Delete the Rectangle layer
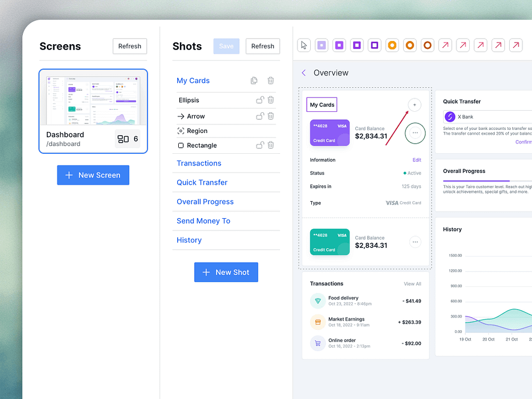This screenshot has width=532, height=399. [x=270, y=145]
